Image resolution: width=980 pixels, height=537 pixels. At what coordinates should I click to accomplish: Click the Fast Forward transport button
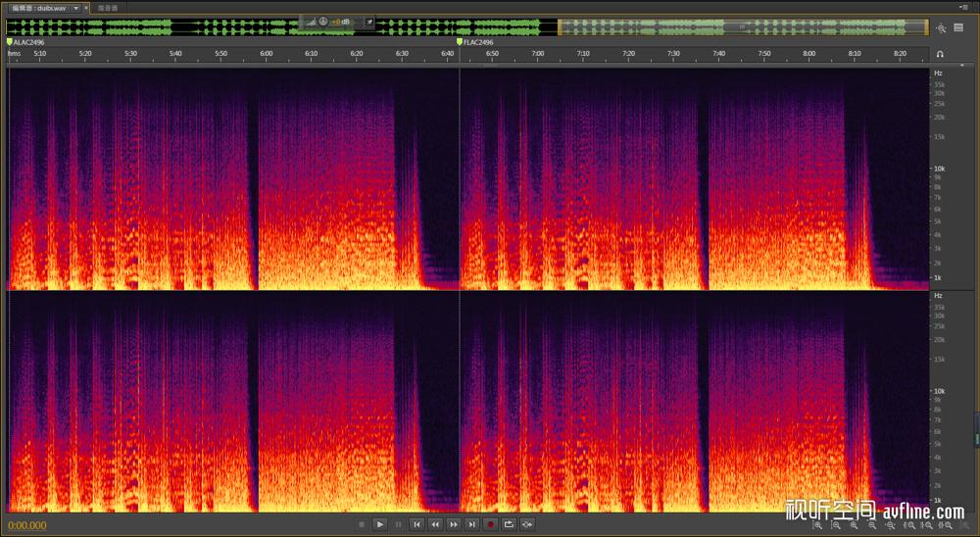point(454,524)
